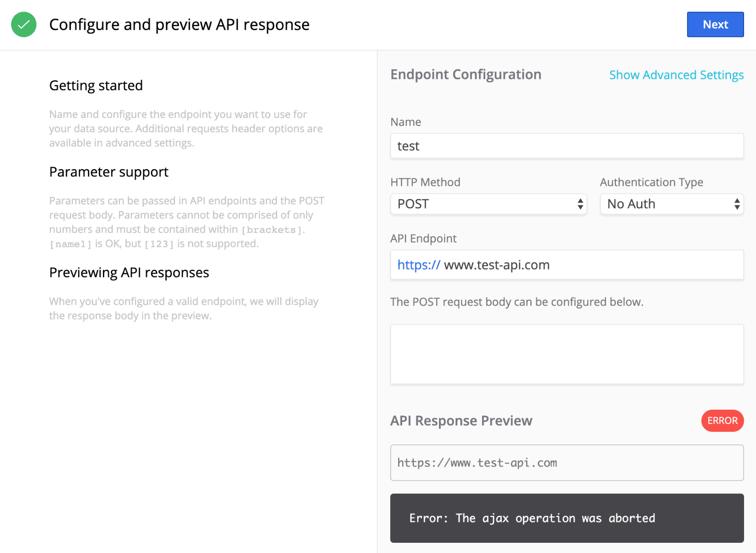Click the API Endpoint URL field
The width and height of the screenshot is (756, 553).
567,265
